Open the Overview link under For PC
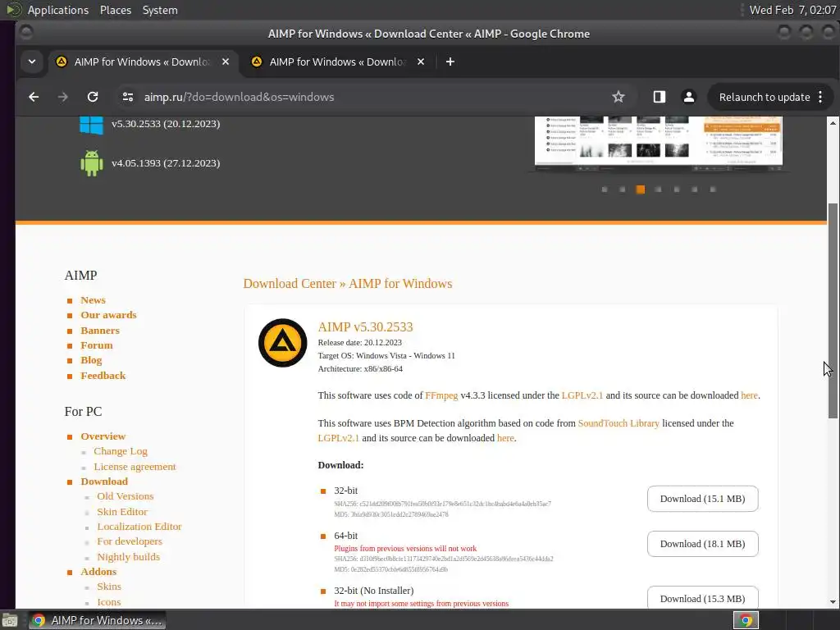840x630 pixels. [103, 436]
